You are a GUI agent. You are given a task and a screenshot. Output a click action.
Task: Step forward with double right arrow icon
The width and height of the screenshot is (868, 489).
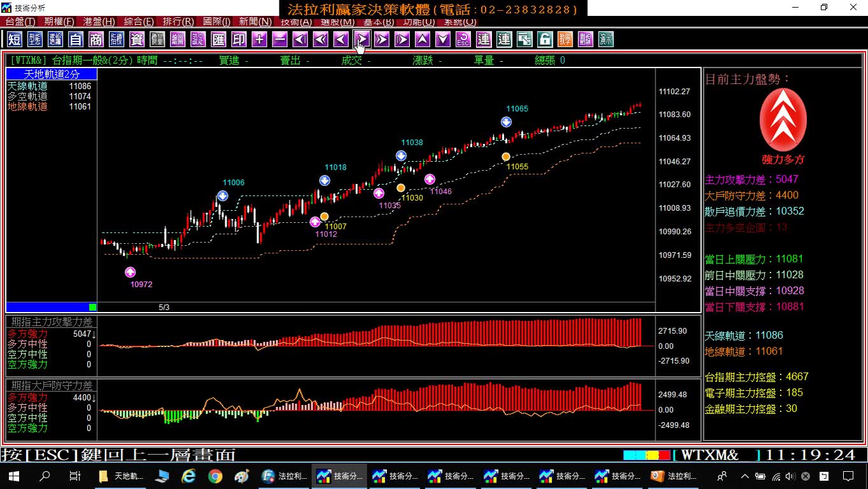coord(381,39)
